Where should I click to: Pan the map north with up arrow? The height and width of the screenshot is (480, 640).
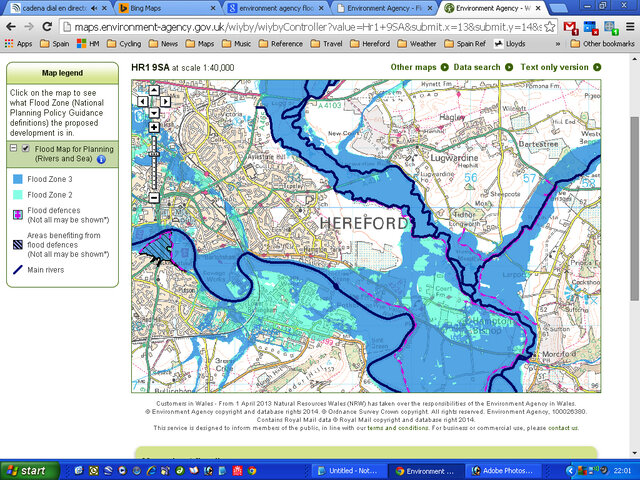[x=154, y=90]
